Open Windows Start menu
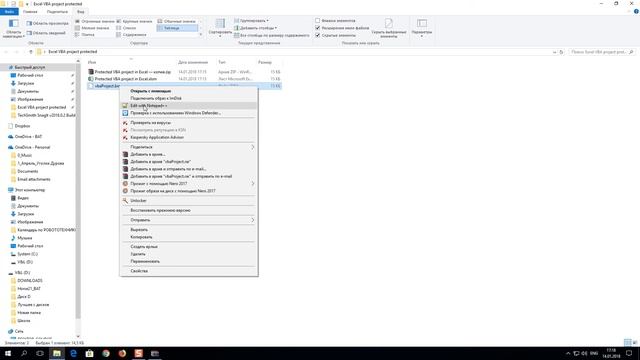The image size is (640, 360). click(x=8, y=353)
